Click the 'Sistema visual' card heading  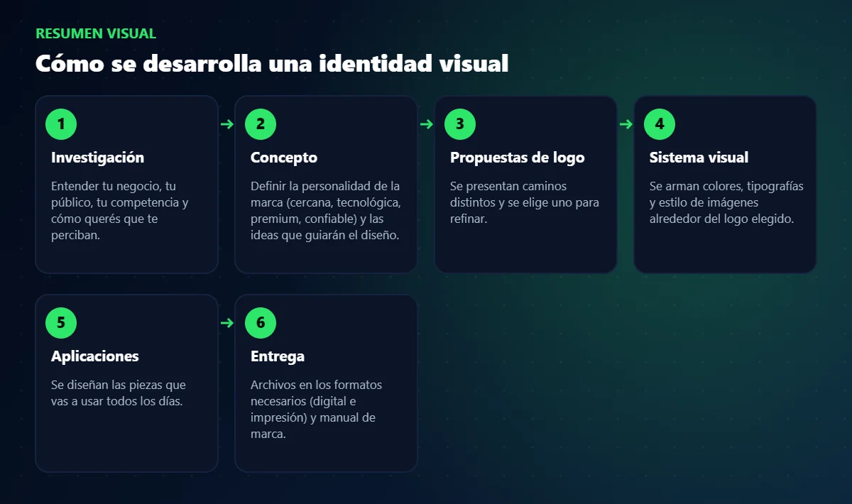[699, 158]
